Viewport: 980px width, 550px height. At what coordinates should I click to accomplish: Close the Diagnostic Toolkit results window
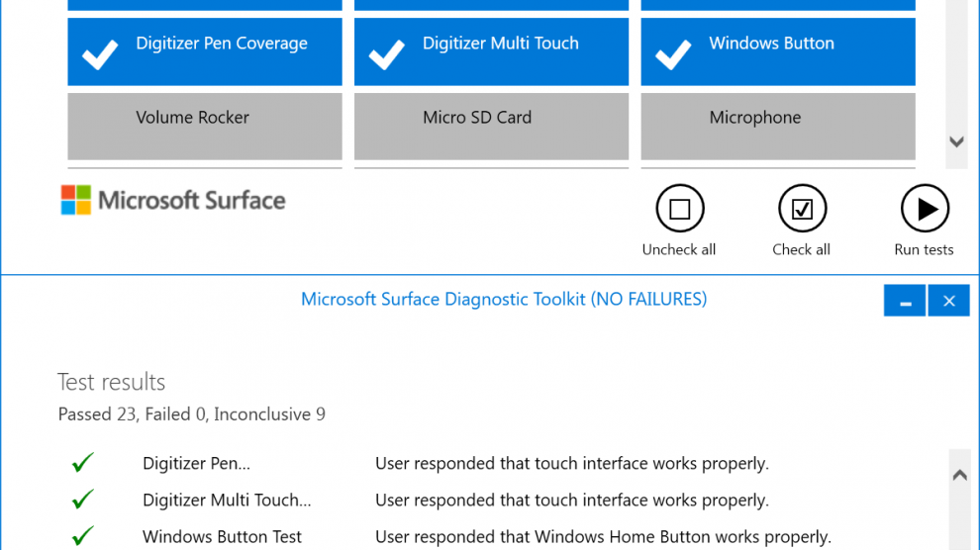(948, 301)
